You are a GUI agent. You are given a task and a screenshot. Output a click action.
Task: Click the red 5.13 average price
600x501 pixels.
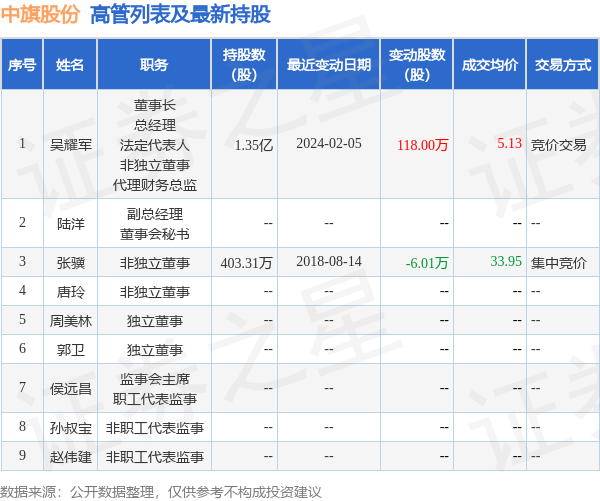click(509, 143)
